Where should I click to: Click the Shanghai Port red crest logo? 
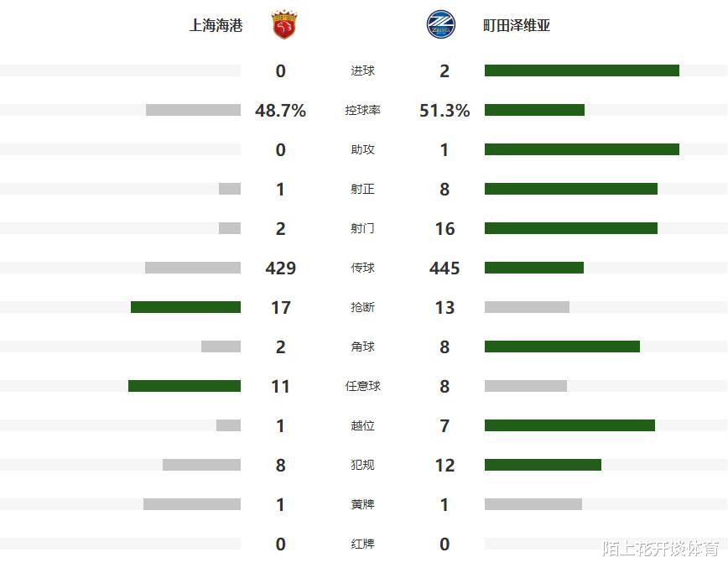tap(283, 25)
